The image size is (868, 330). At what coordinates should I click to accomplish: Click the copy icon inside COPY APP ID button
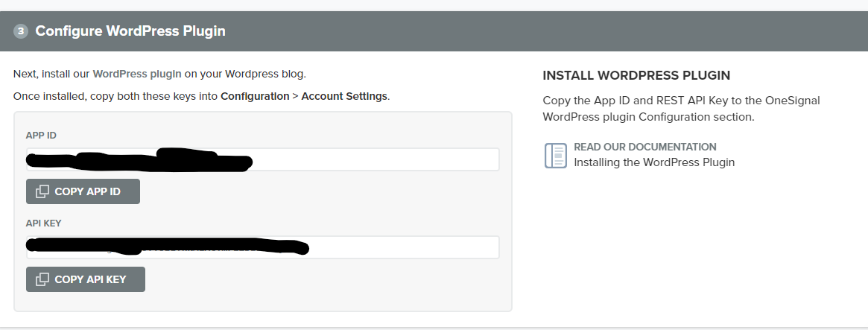(42, 191)
